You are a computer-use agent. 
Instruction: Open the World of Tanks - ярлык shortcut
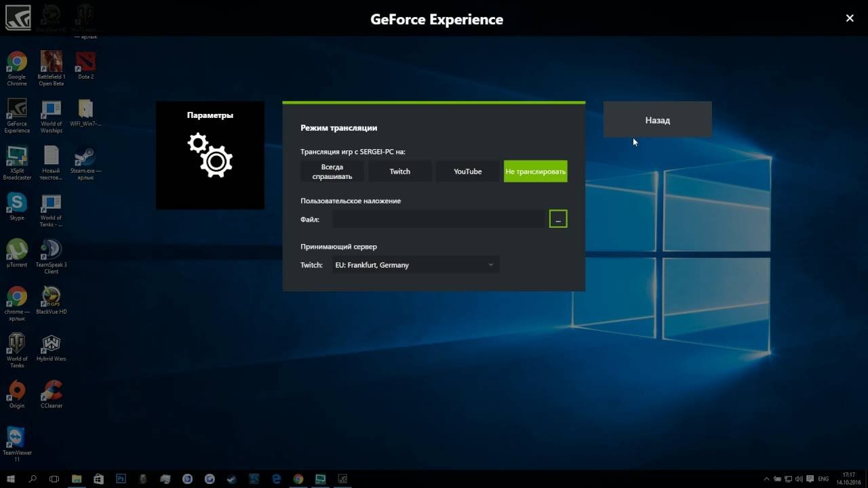coord(51,209)
